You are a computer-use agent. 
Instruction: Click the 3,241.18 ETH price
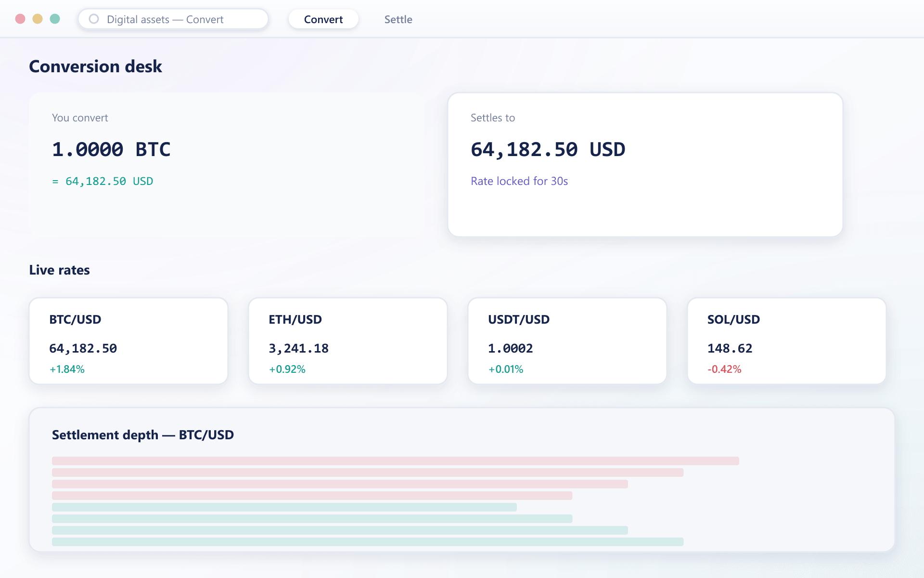click(x=298, y=348)
